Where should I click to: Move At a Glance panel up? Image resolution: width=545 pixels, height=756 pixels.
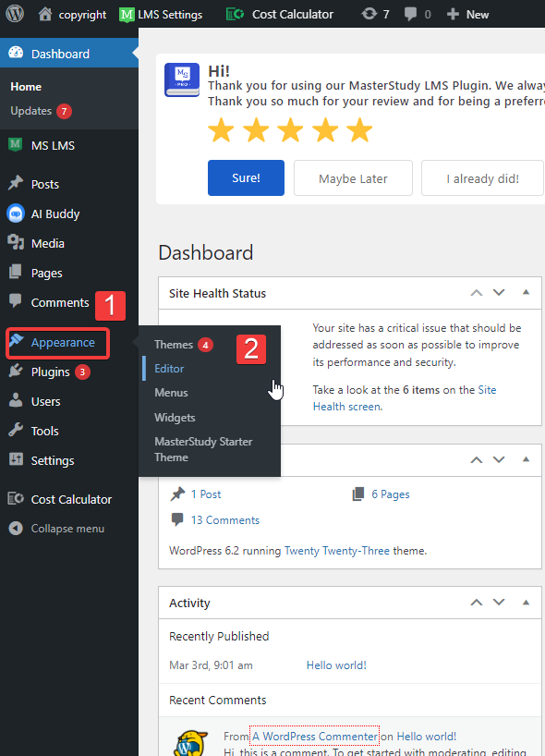pyautogui.click(x=476, y=460)
